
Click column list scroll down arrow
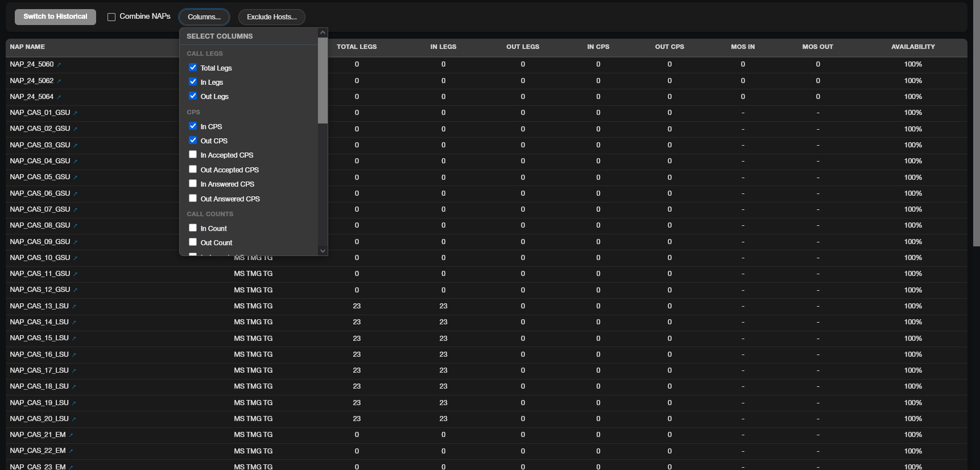[x=322, y=250]
